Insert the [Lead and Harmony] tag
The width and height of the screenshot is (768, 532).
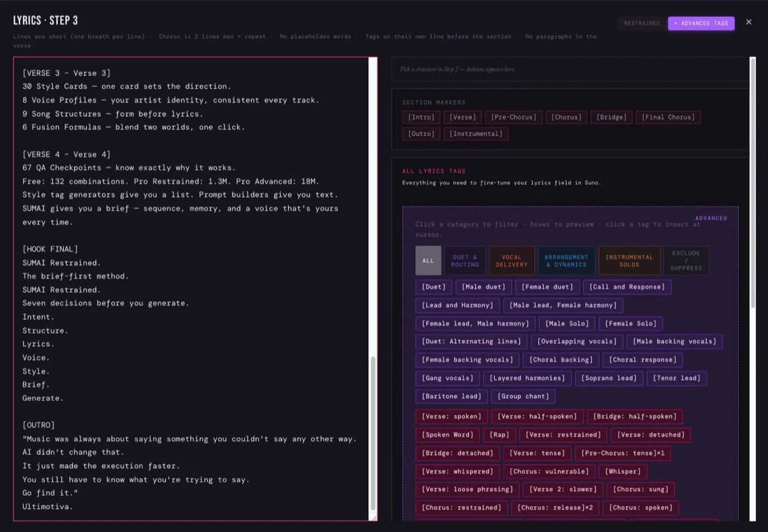(457, 305)
